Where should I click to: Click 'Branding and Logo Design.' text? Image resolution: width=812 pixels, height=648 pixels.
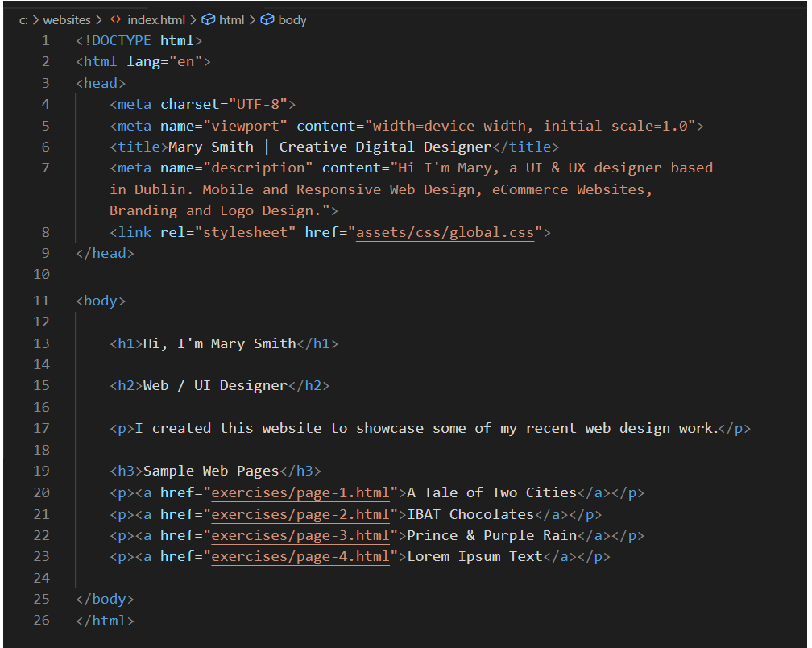[x=215, y=211]
